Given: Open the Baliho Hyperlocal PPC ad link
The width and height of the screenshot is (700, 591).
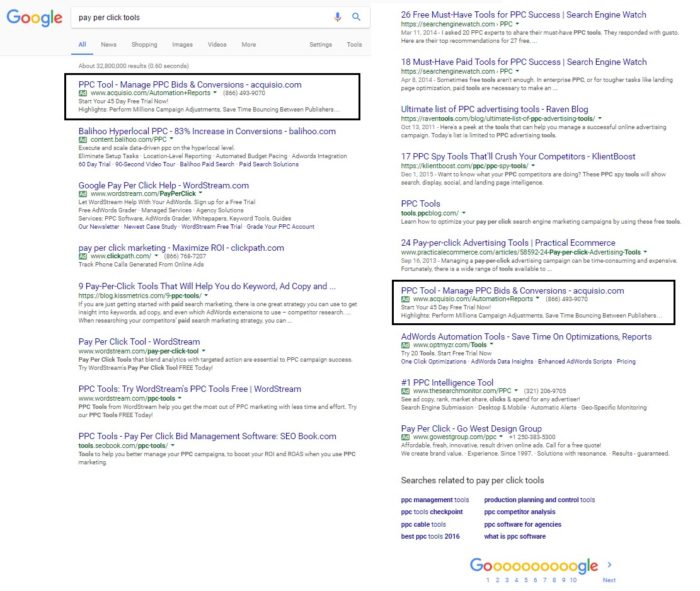Looking at the screenshot, I should point(207,131).
